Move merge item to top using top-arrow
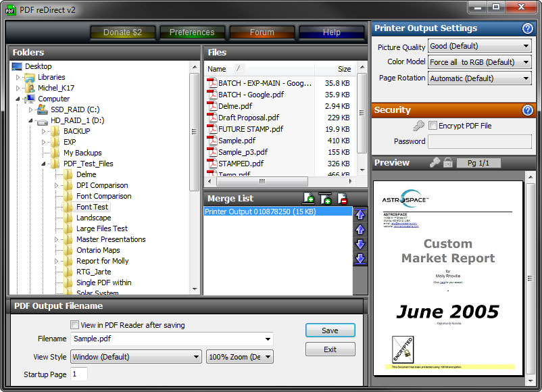Image resolution: width=542 pixels, height=392 pixels. pyautogui.click(x=360, y=214)
